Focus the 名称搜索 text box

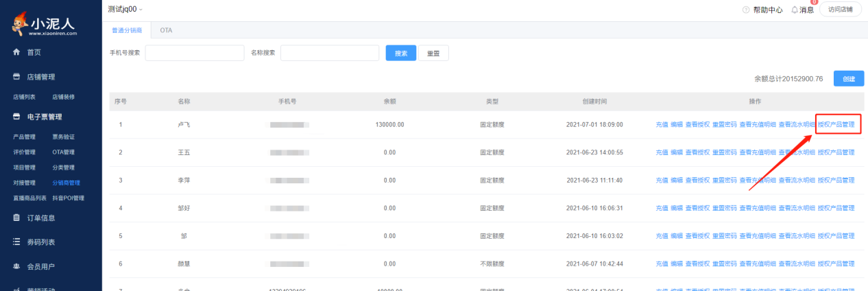(x=330, y=54)
